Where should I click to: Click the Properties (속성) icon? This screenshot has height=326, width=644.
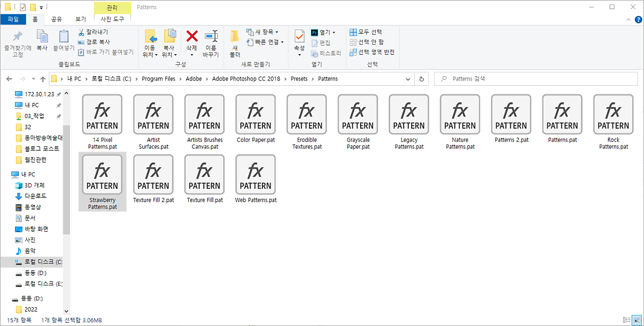click(x=299, y=36)
